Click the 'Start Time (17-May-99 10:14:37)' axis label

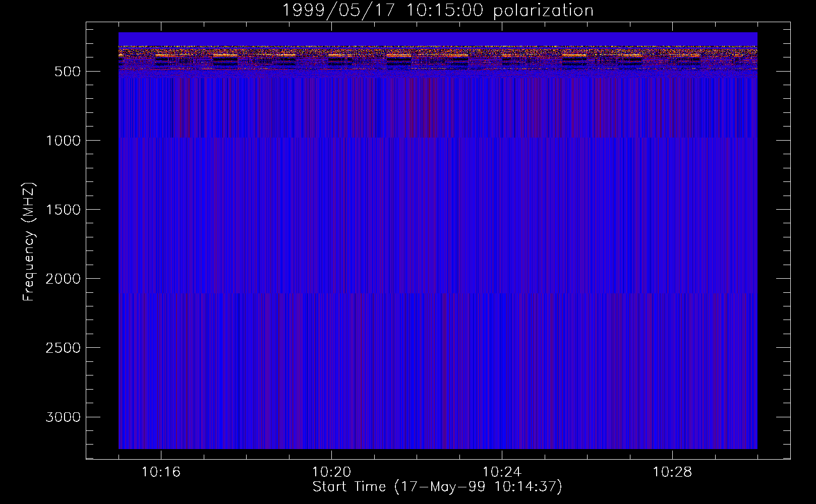coord(437,487)
